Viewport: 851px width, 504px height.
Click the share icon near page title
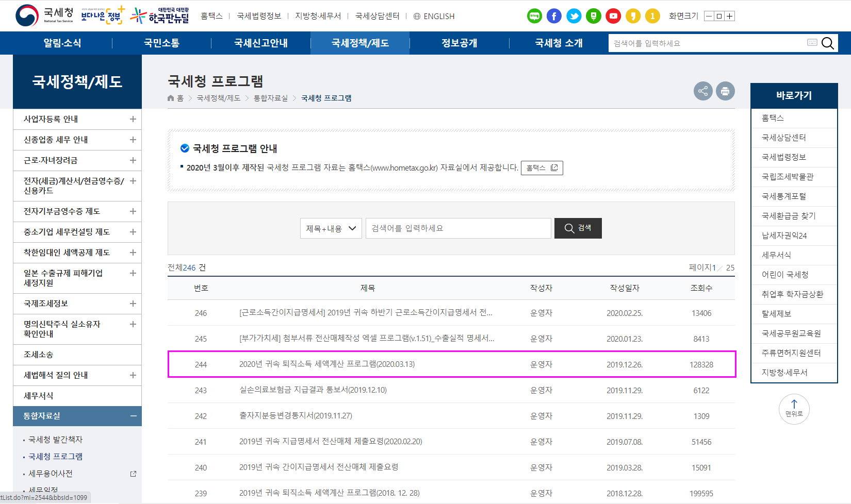(x=703, y=91)
